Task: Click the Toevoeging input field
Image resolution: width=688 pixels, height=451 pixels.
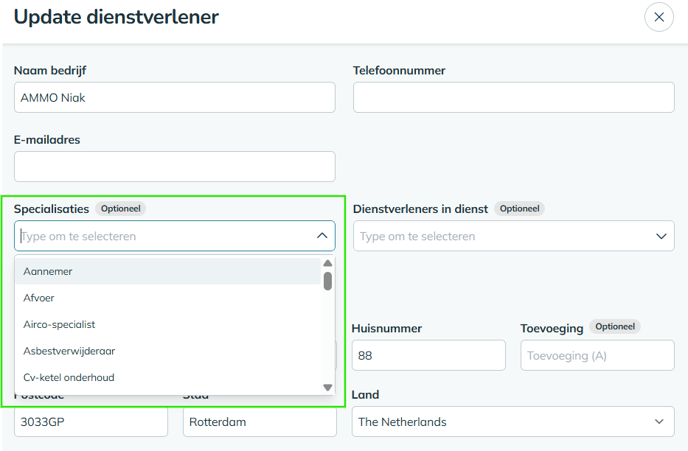Action: coord(597,355)
